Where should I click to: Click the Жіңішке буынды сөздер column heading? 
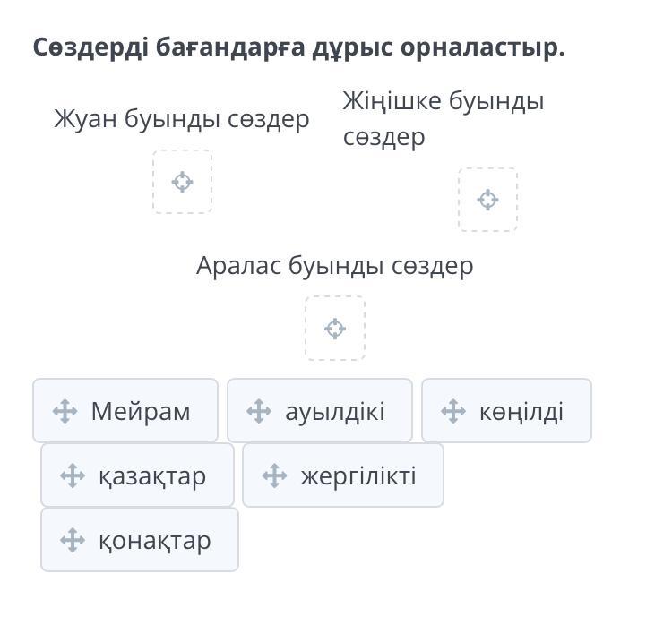click(443, 118)
